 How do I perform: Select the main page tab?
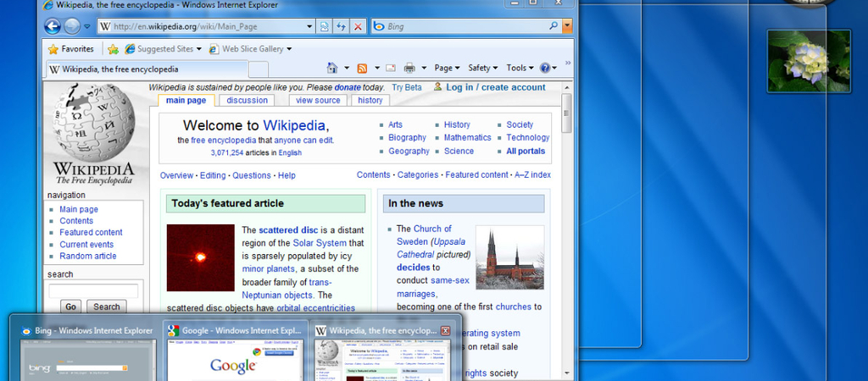coord(186,100)
